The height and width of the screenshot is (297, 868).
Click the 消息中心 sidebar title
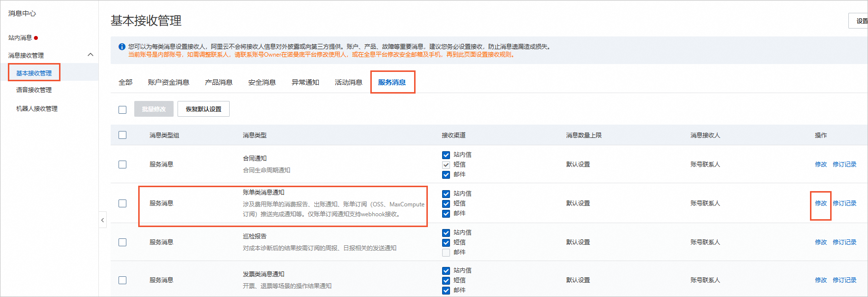(22, 13)
